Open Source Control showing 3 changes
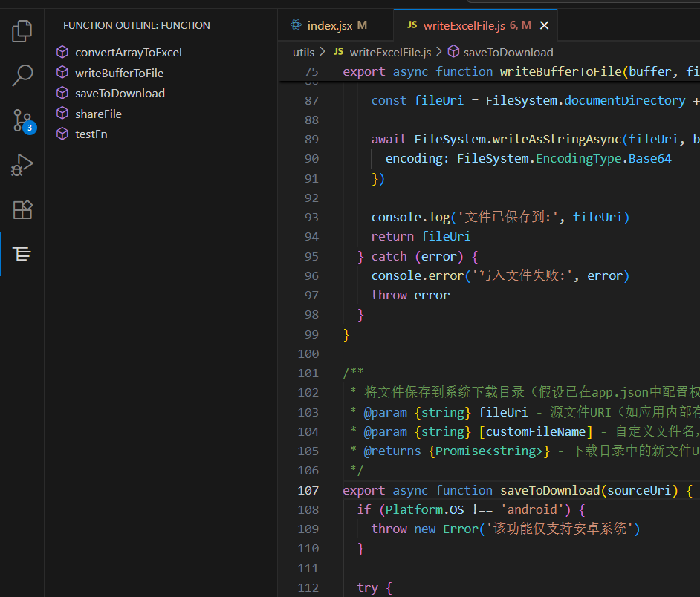The image size is (700, 597). tap(22, 120)
